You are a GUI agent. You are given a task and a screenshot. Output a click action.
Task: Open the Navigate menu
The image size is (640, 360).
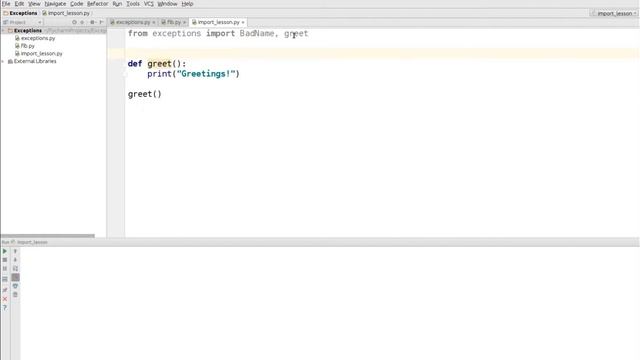55,4
